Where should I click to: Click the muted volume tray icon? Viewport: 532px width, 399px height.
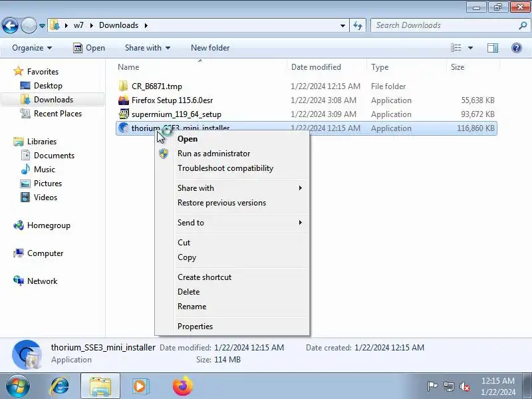click(x=464, y=386)
